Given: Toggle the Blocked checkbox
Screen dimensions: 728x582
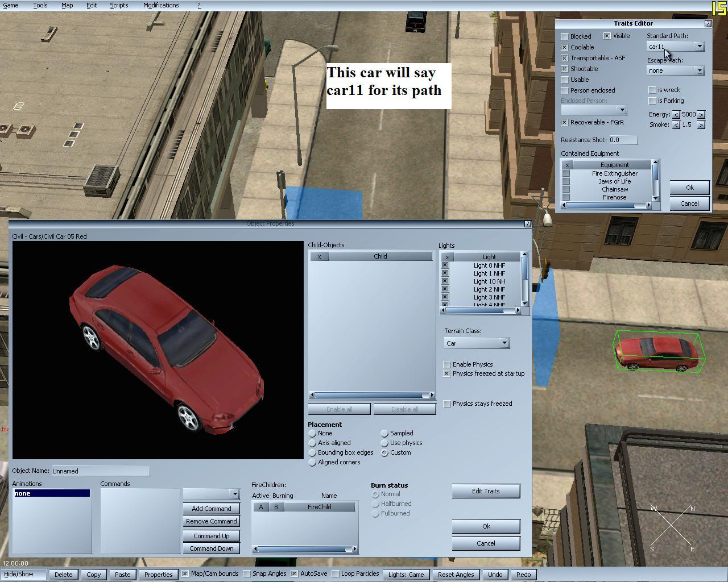Looking at the screenshot, I should click(x=564, y=36).
